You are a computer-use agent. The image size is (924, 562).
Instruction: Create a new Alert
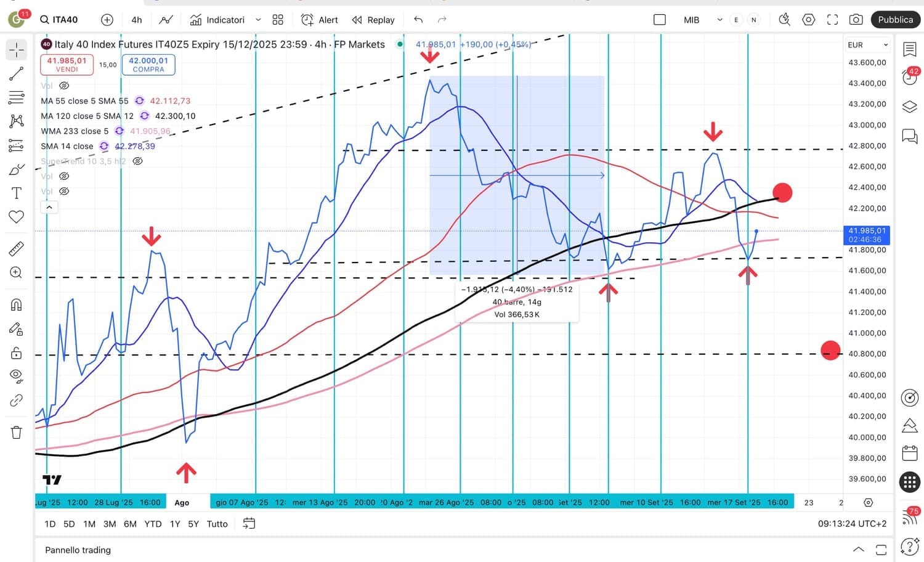[319, 20]
